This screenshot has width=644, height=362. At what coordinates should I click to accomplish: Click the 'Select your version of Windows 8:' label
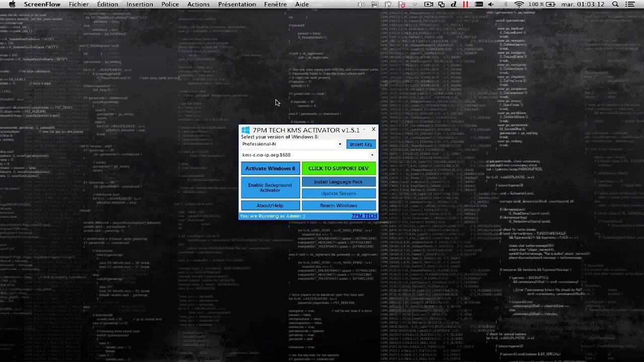280,137
